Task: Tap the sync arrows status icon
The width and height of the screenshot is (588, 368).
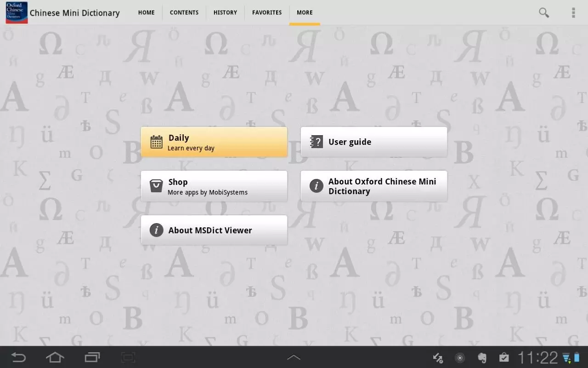Action: [x=438, y=358]
